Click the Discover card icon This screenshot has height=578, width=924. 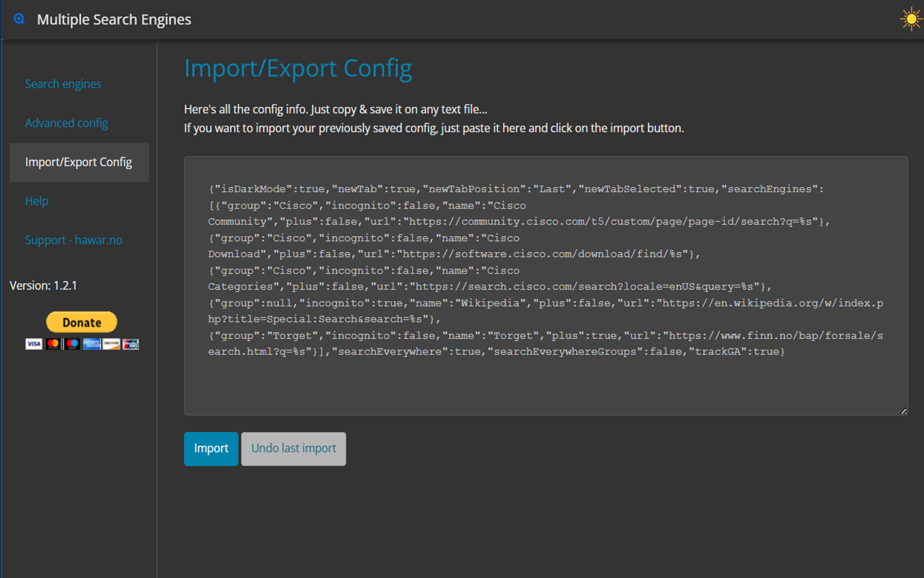[x=110, y=344]
